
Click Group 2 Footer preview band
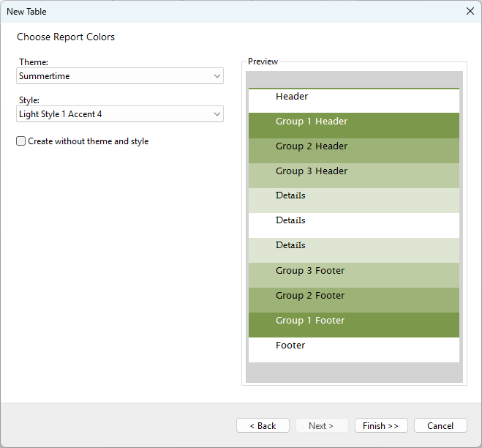tap(354, 300)
